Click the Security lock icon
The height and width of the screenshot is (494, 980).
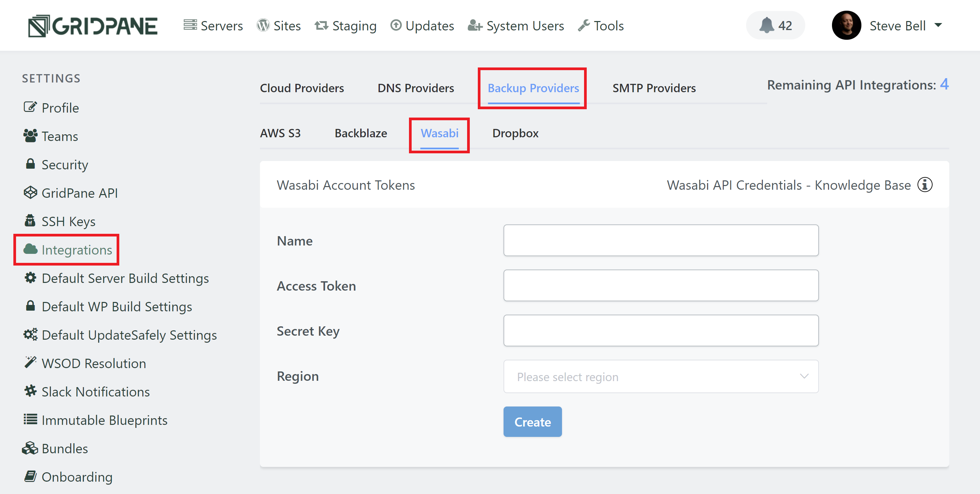click(x=30, y=164)
